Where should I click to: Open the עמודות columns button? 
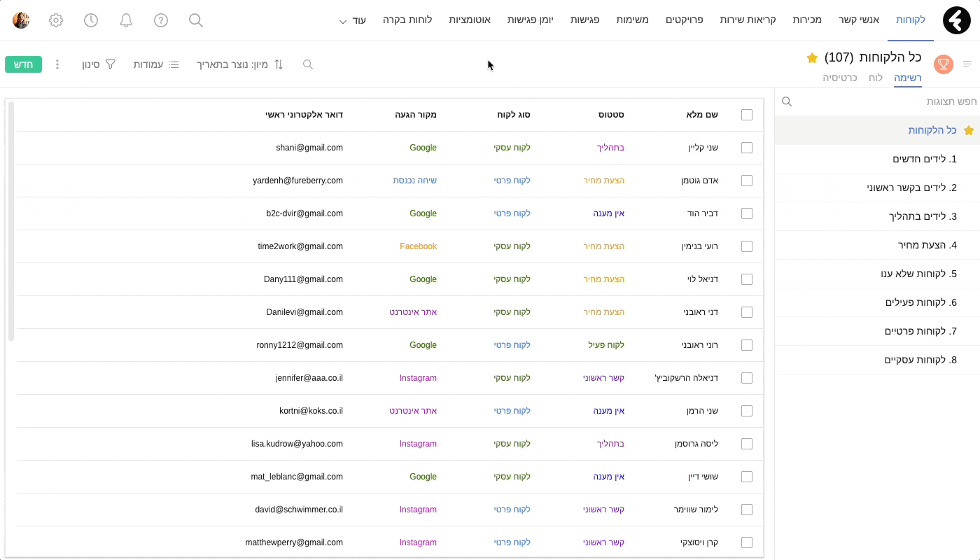[x=156, y=64]
